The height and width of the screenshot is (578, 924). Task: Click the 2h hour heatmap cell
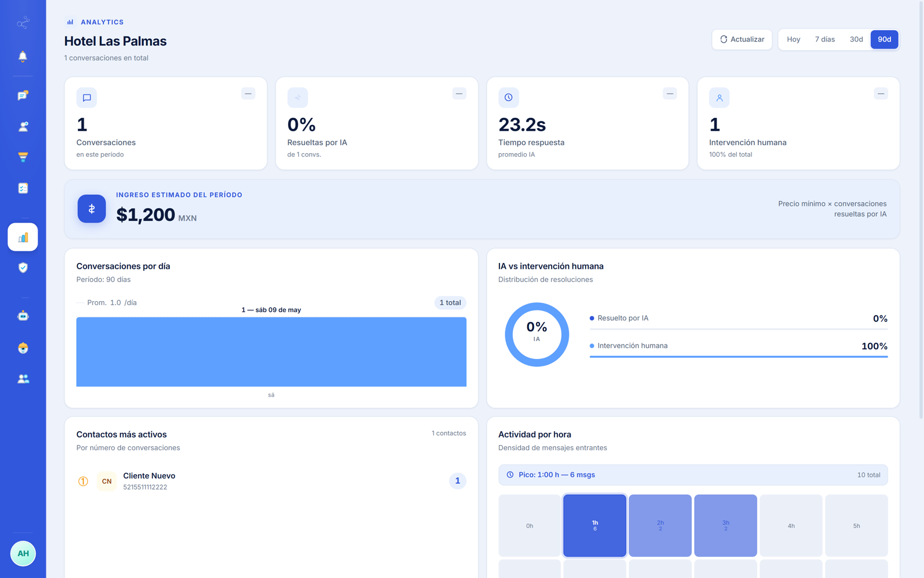click(x=660, y=525)
